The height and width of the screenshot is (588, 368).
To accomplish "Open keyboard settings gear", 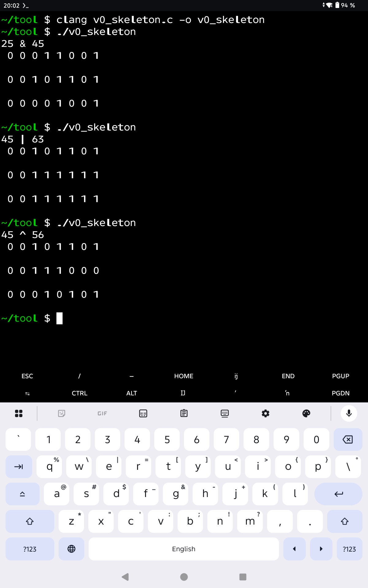I will click(x=266, y=413).
